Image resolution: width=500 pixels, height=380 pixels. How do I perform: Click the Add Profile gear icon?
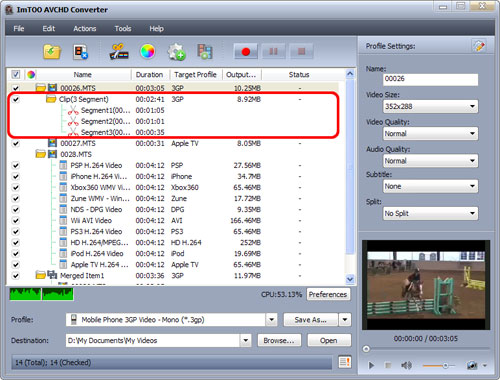click(176, 52)
